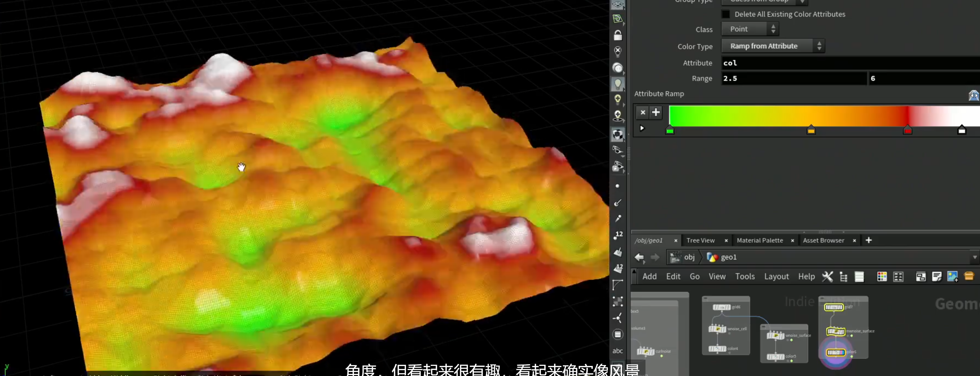
Task: Toggle display materials checkered cube icon
Action: point(618,134)
